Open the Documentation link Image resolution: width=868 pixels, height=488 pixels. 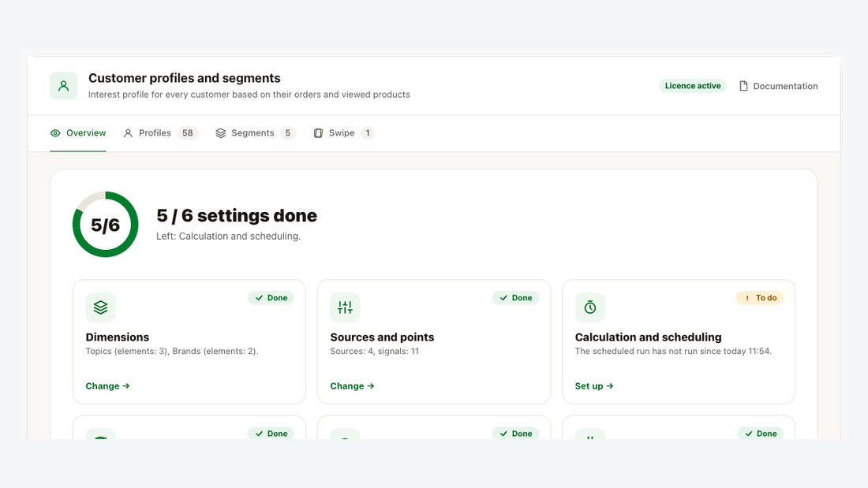point(778,86)
